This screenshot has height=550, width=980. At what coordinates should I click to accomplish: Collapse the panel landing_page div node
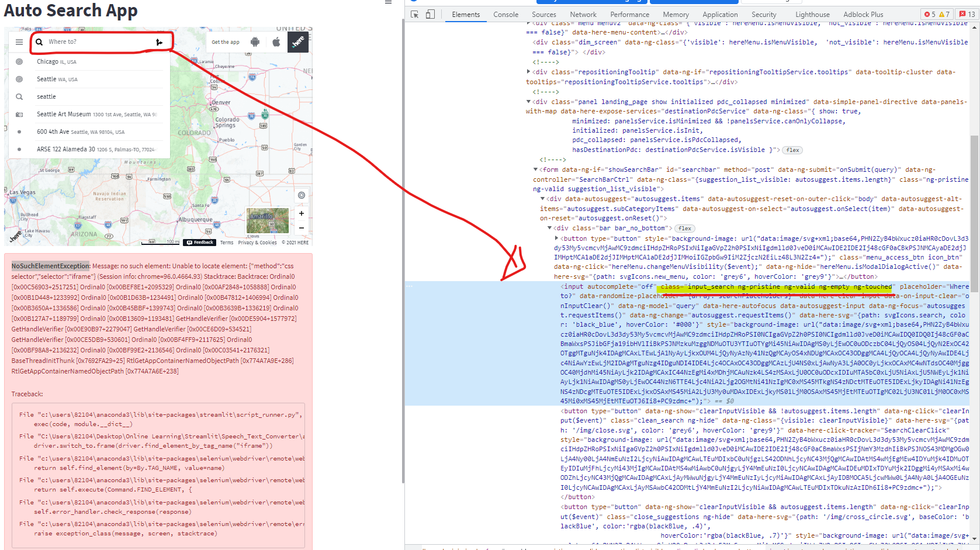[529, 102]
